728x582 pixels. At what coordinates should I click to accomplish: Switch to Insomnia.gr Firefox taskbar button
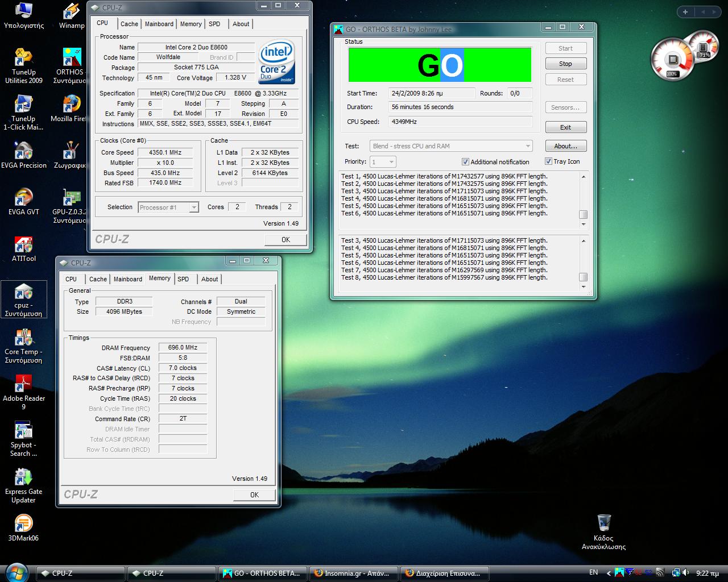(x=354, y=573)
